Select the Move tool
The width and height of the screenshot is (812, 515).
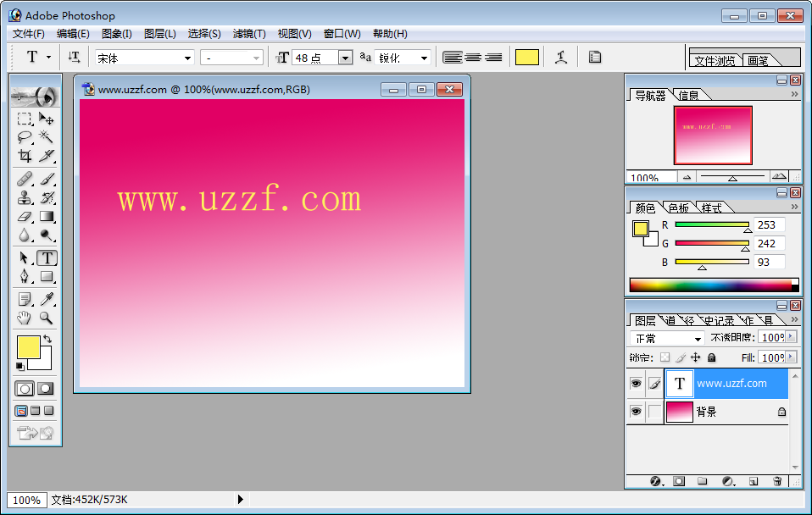coord(47,119)
